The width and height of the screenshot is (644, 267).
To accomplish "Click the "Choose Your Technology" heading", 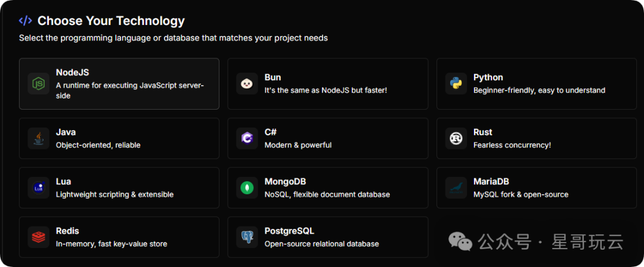I will pos(111,21).
